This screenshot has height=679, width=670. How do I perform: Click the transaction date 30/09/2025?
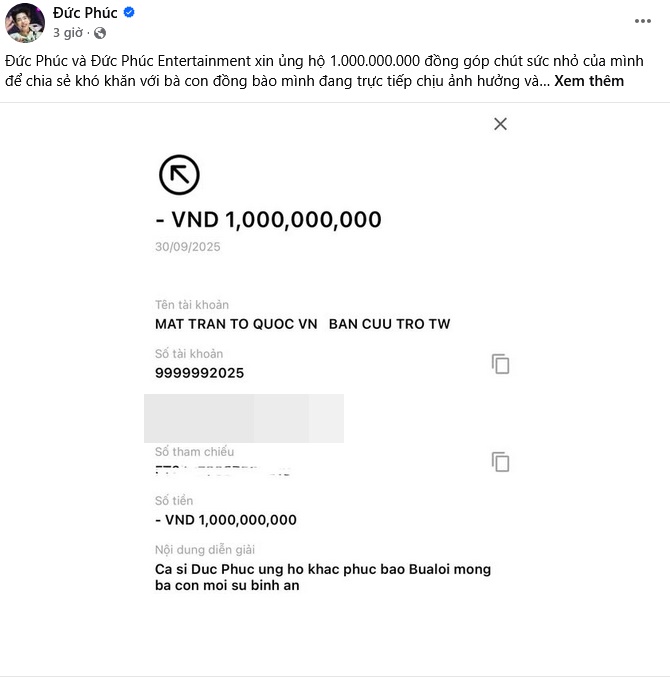188,247
